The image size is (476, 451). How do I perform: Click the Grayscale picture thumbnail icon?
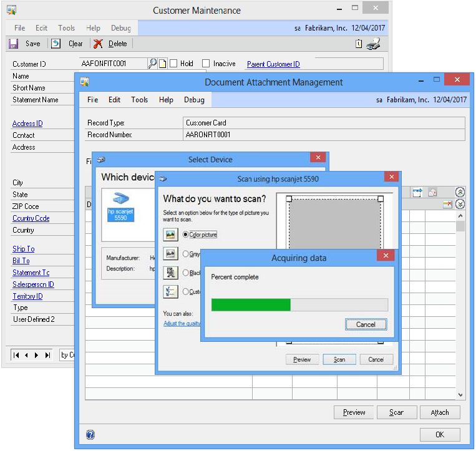tap(170, 253)
